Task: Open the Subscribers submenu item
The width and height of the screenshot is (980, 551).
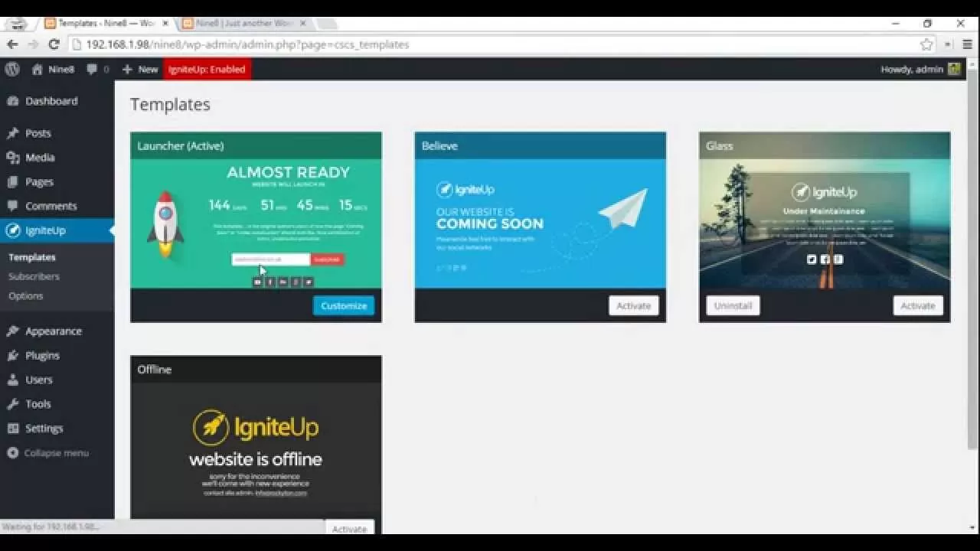Action: click(x=34, y=276)
